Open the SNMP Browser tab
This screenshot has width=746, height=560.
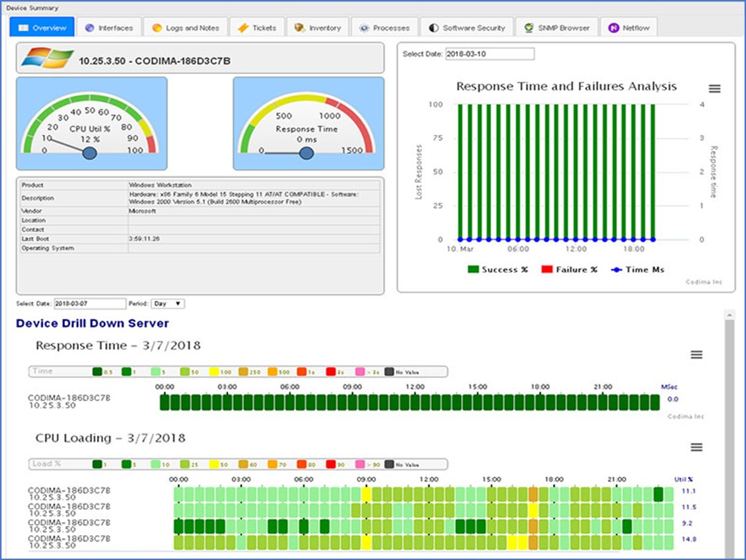point(556,28)
